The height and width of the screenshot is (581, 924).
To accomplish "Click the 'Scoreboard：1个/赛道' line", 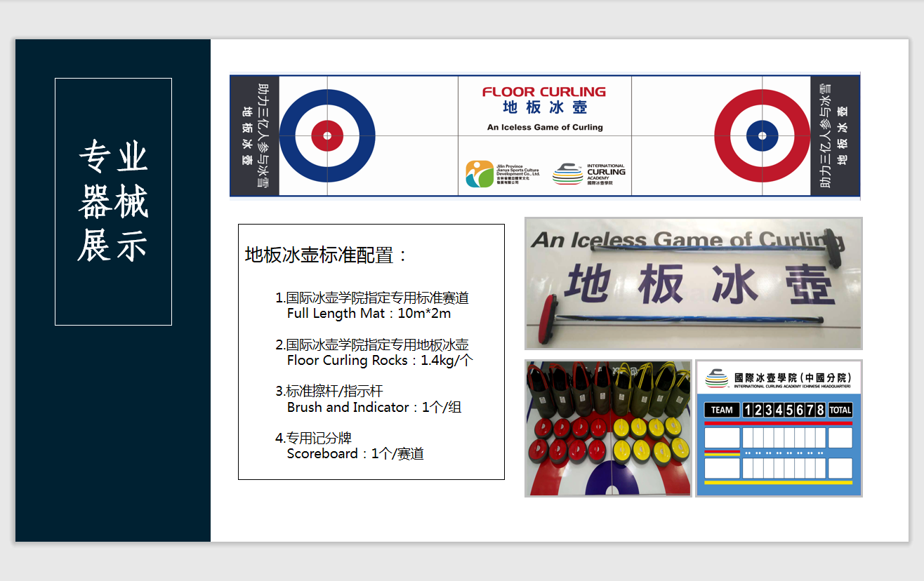I will pyautogui.click(x=355, y=454).
